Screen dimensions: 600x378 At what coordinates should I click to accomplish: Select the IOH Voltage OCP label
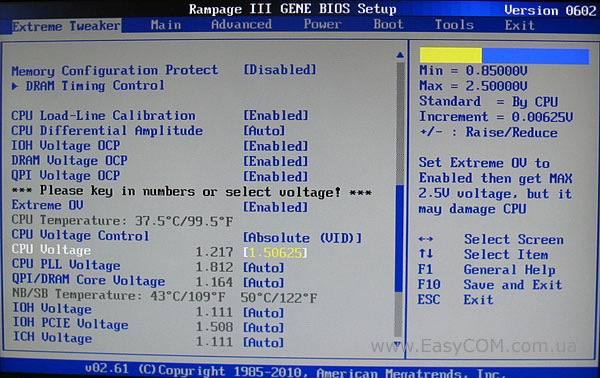[x=65, y=146]
